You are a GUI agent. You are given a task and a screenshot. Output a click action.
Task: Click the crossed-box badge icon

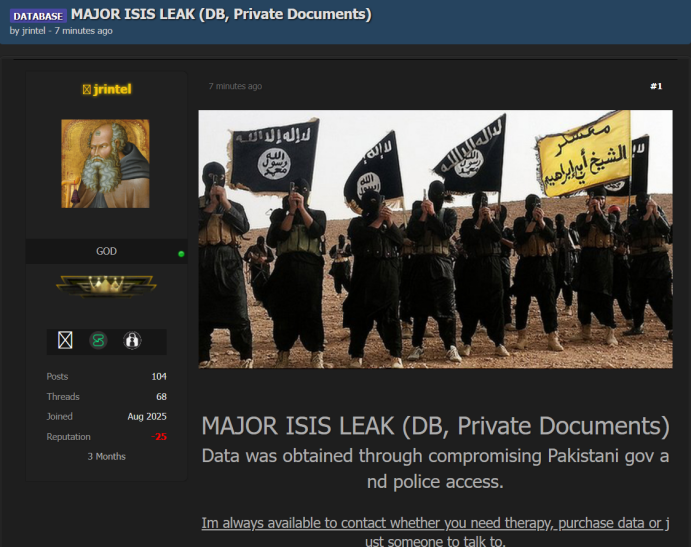click(65, 340)
